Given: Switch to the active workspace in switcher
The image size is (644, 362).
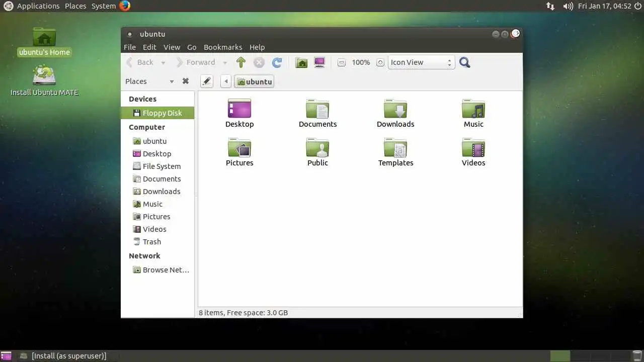Looking at the screenshot, I should click(560, 356).
